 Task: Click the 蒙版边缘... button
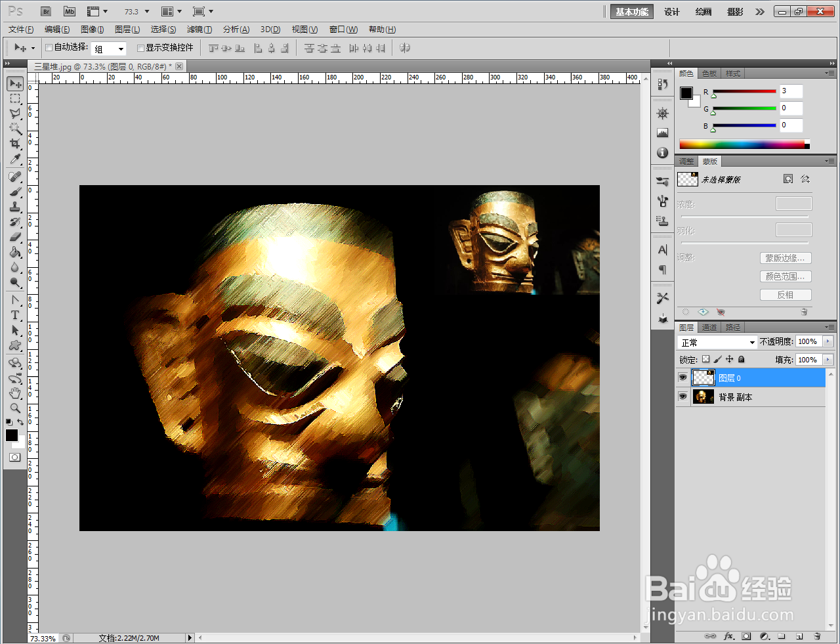[786, 258]
